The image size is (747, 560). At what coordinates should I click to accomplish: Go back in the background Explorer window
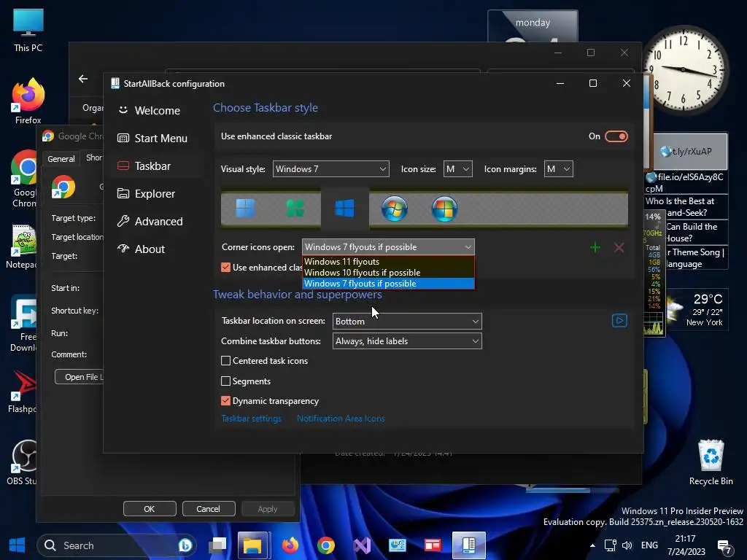[x=83, y=79]
